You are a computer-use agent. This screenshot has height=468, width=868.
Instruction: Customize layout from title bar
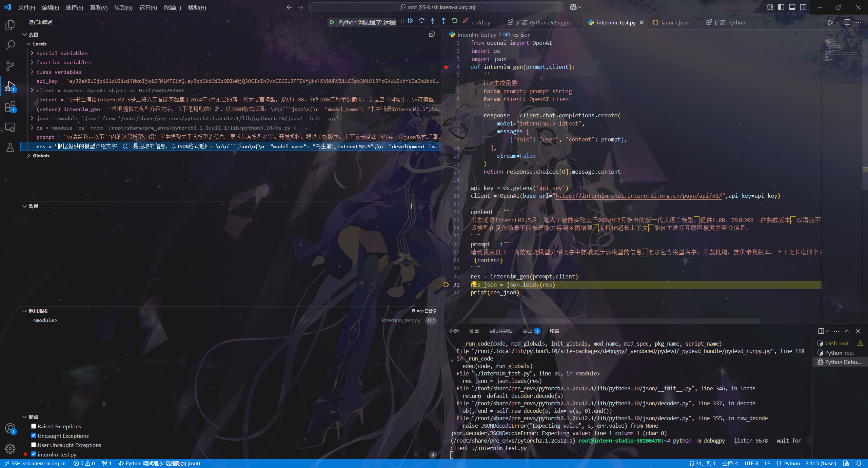(770, 7)
